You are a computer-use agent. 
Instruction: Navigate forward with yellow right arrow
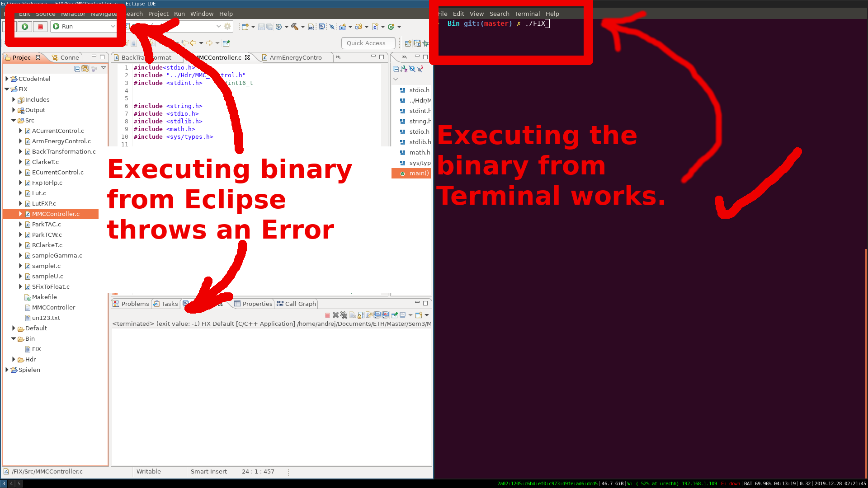209,43
